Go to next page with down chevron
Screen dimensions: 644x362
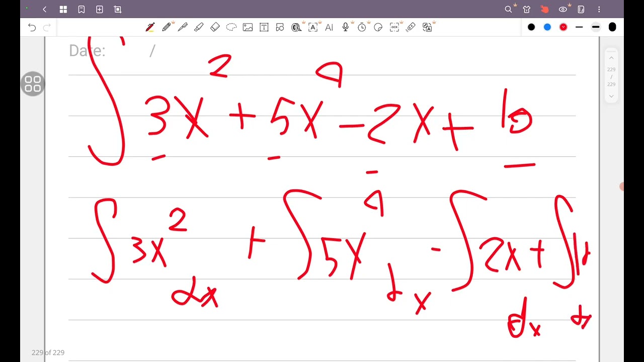[611, 96]
